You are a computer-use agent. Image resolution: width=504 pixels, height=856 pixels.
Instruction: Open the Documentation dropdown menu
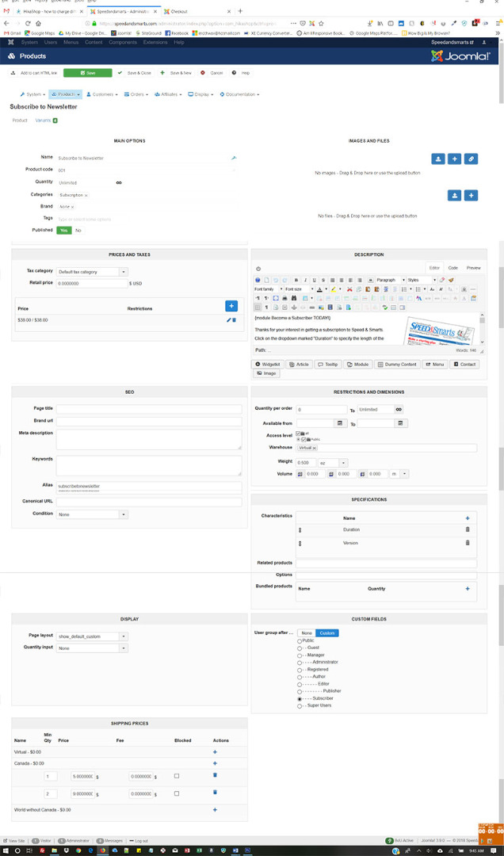[x=239, y=94]
